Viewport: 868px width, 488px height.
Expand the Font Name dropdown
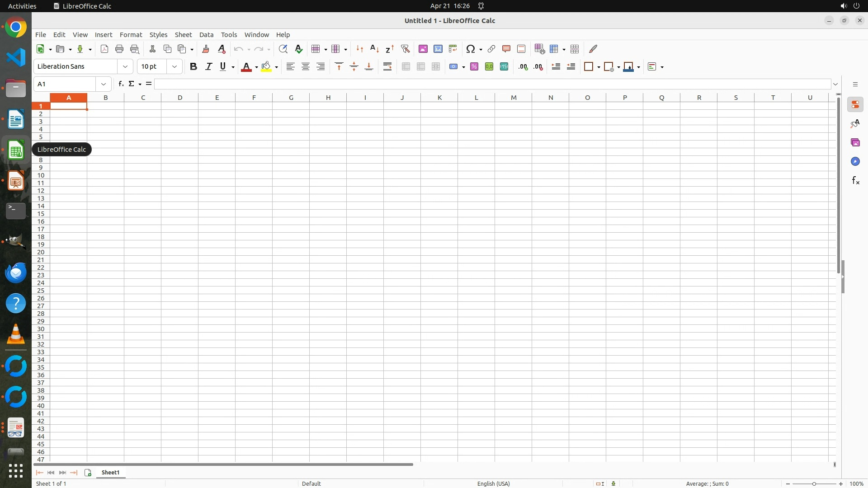pos(125,66)
